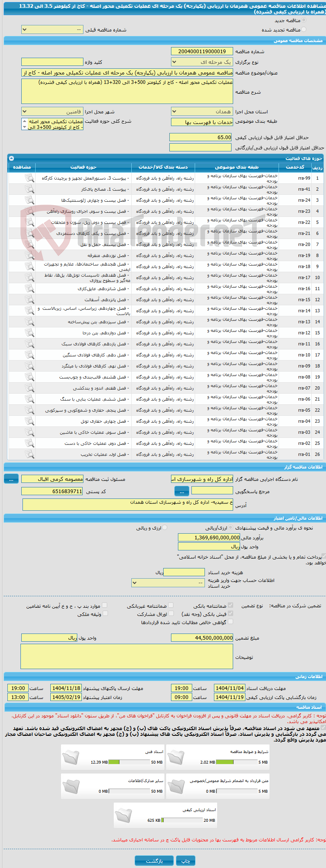Image resolution: width=326 pixels, height=868 pixels.
Task: Open view icon for row rra-22
Action: tap(29, 222)
